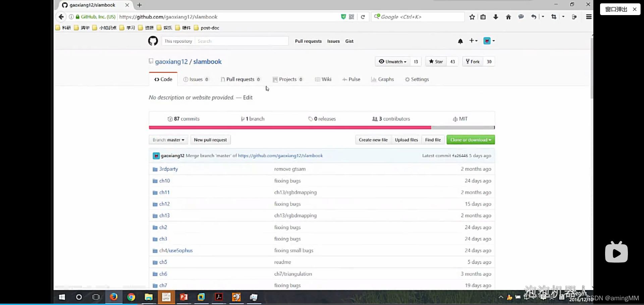Click the reload page icon
The width and height of the screenshot is (644, 305).
tap(363, 17)
